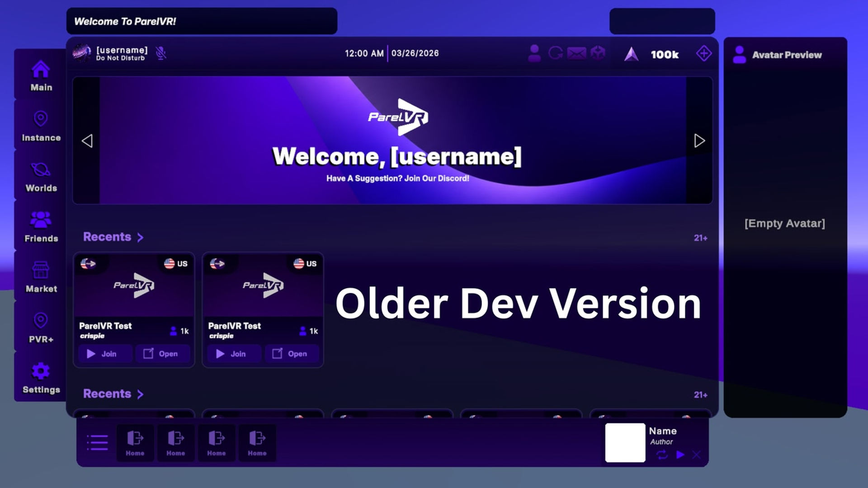Click the 100k currency balance
868x488 pixels.
point(665,55)
